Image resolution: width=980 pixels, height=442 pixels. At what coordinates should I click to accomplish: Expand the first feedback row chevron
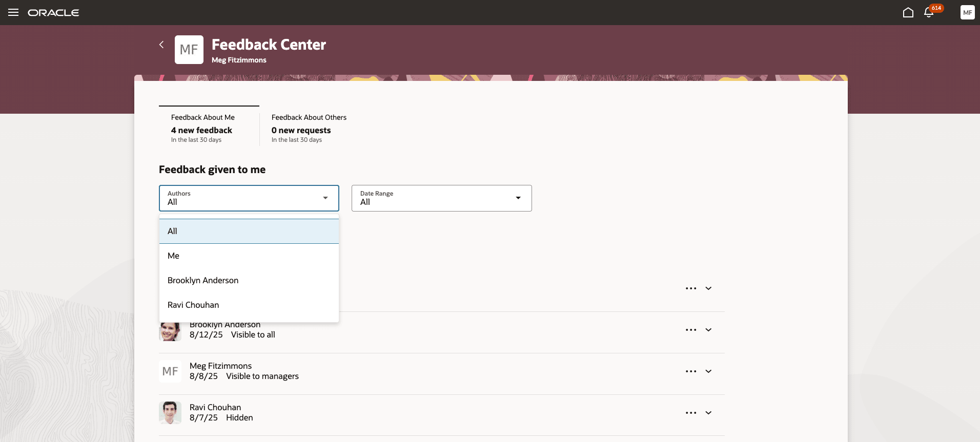pyautogui.click(x=708, y=288)
